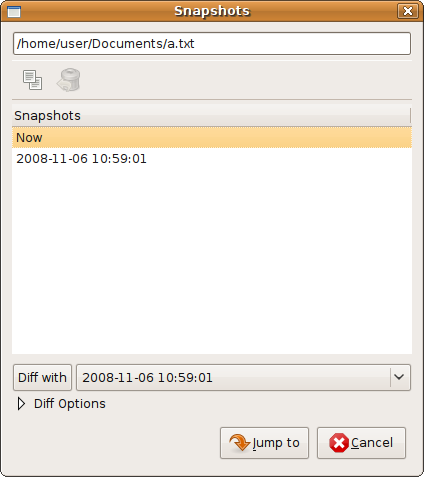Click the Diff Options label
This screenshot has width=424, height=477.
[x=70, y=404]
